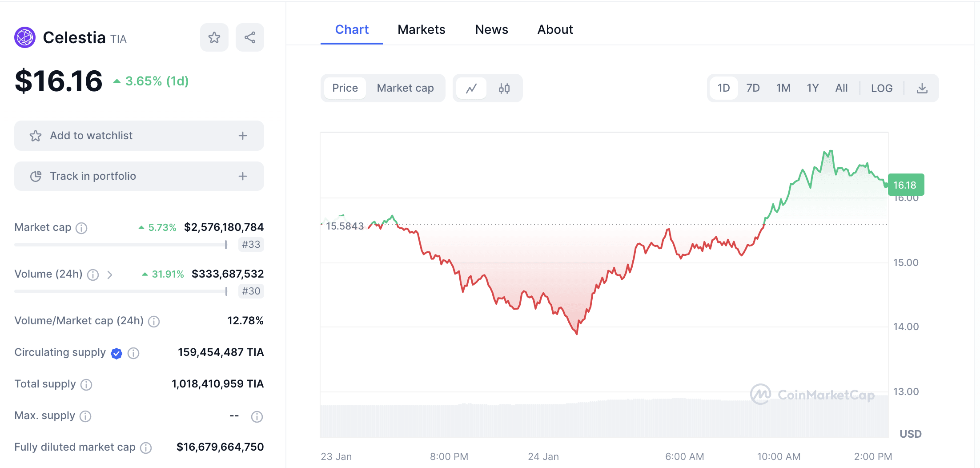The height and width of the screenshot is (468, 980).
Task: Expand Track in portfolio plus sign
Action: pyautogui.click(x=243, y=176)
